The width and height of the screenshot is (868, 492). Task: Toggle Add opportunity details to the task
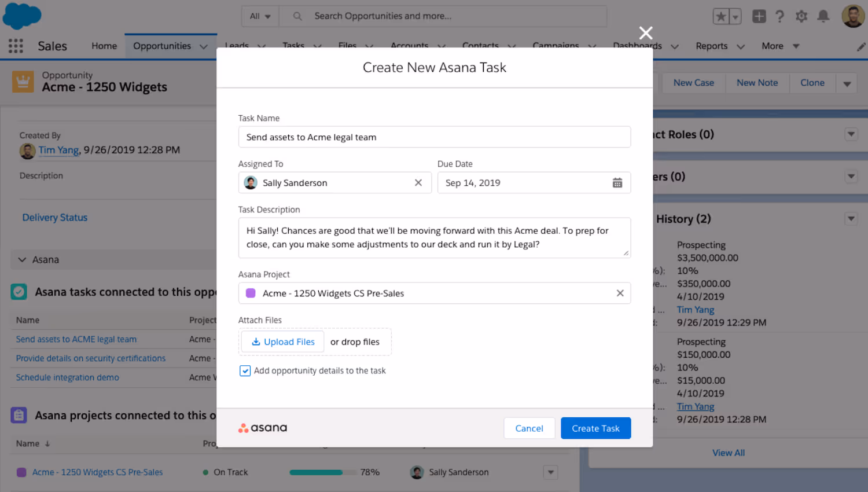245,370
